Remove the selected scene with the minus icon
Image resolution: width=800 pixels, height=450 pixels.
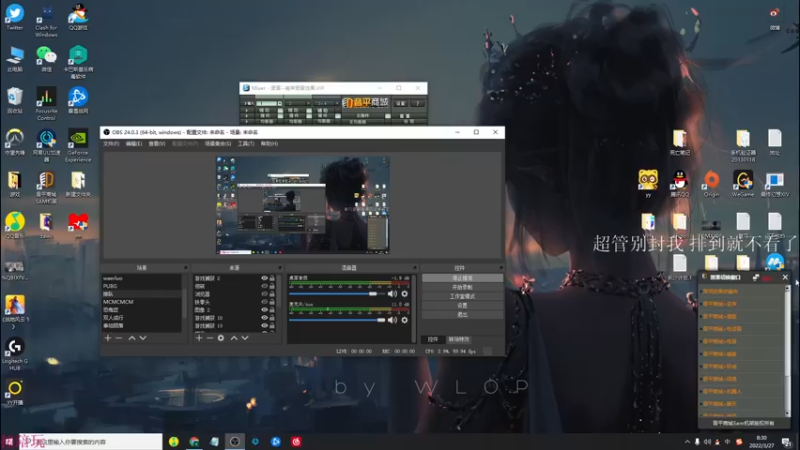(x=119, y=338)
